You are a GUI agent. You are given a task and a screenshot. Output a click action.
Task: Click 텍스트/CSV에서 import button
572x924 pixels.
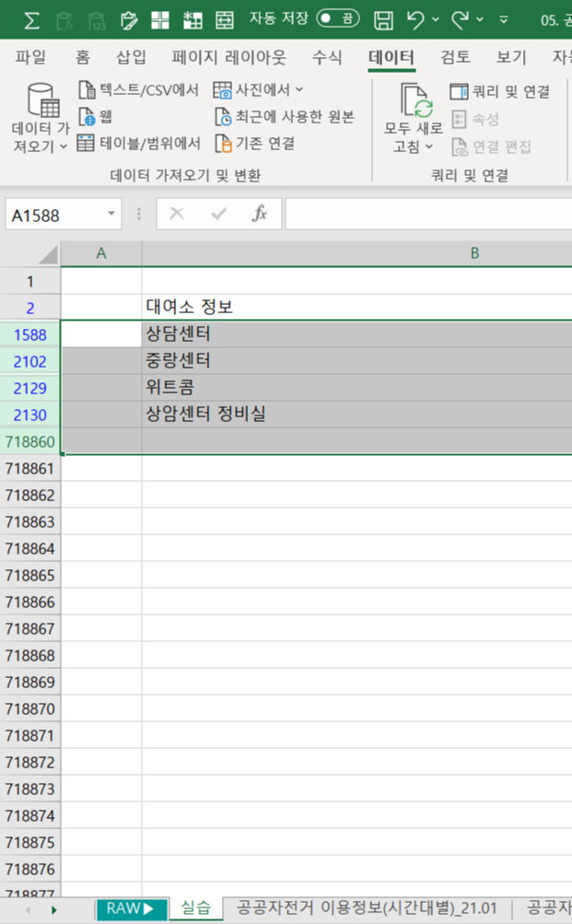(x=139, y=89)
